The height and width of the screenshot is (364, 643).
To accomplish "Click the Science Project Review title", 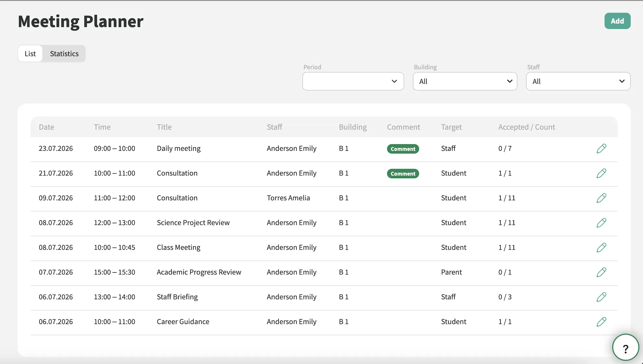I will 193,223.
